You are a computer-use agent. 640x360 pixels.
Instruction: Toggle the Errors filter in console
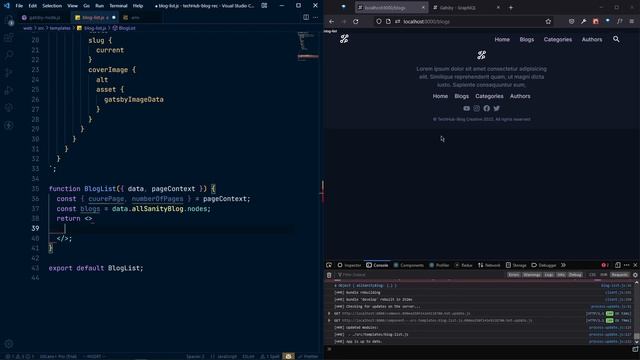[514, 275]
